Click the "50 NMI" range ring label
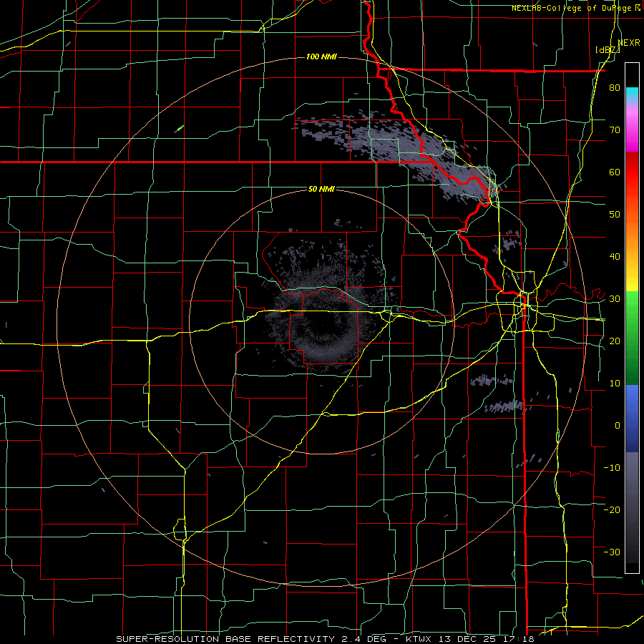Screen dimensions: 644x644 (321, 190)
